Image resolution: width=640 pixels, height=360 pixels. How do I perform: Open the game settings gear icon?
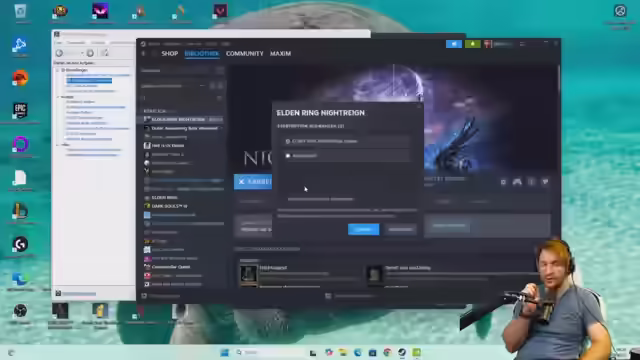tap(503, 182)
